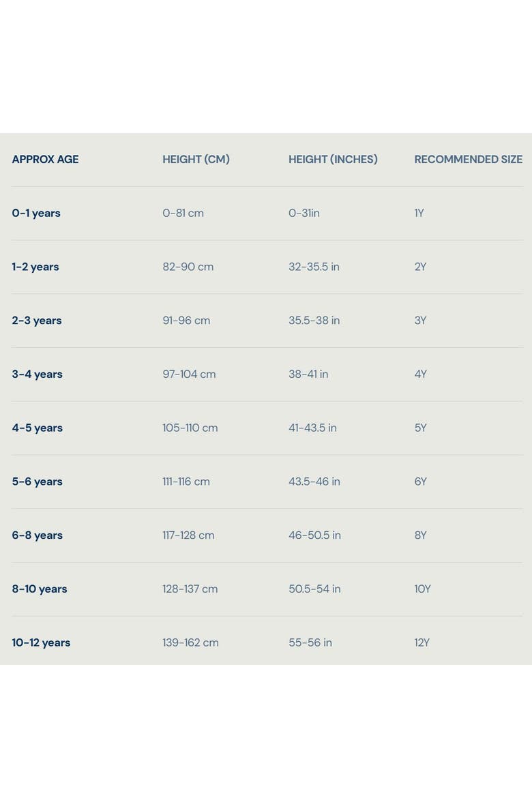The width and height of the screenshot is (532, 798).
Task: Select the 4-5 years row label
Action: click(37, 428)
